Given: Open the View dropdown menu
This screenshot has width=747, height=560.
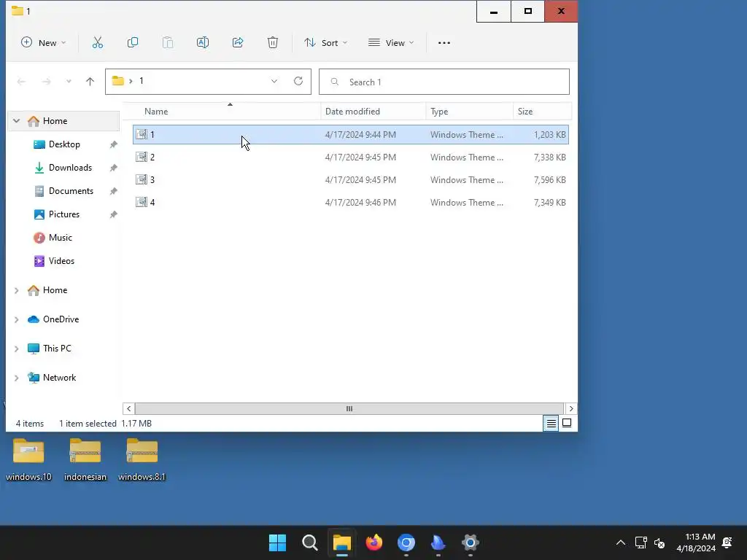Looking at the screenshot, I should pyautogui.click(x=391, y=43).
